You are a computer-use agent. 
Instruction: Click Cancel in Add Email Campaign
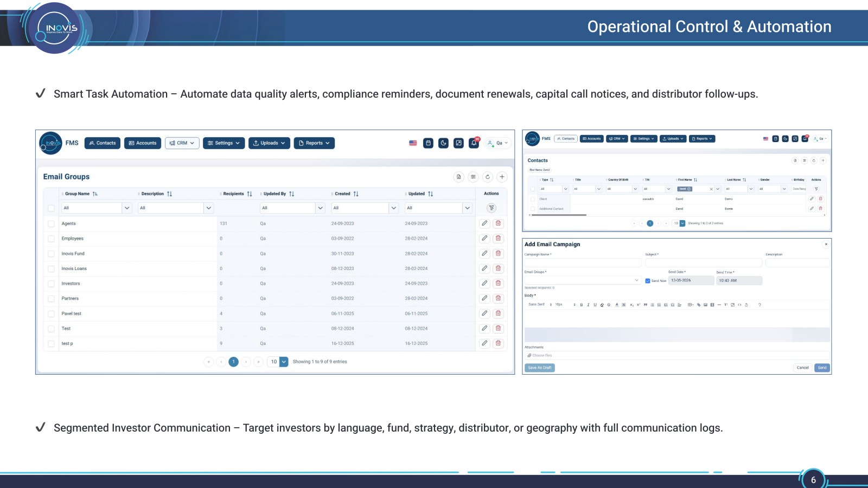[802, 368]
